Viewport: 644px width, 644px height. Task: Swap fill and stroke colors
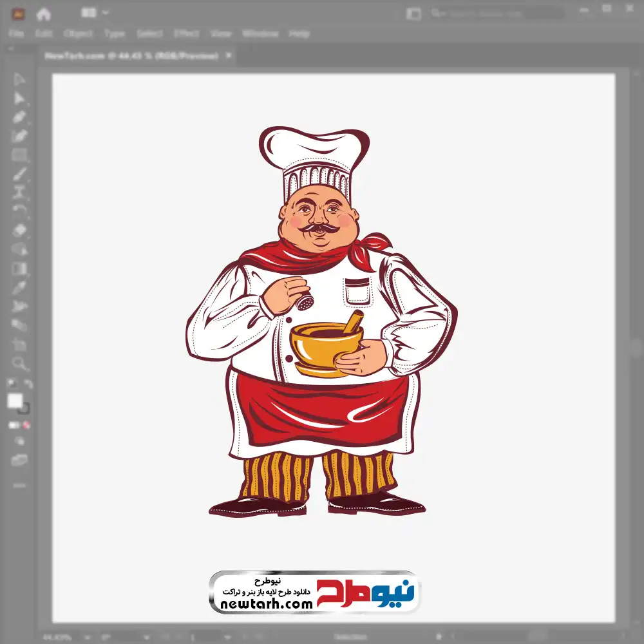[28, 384]
